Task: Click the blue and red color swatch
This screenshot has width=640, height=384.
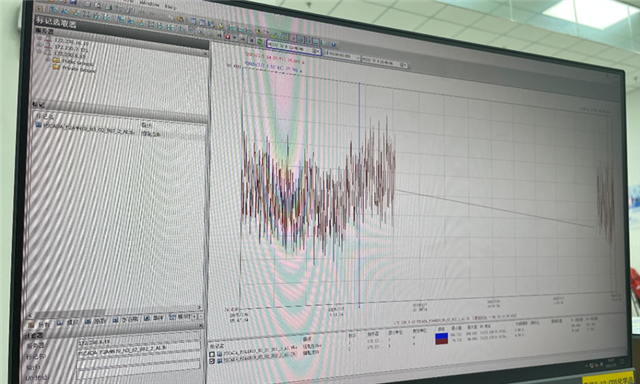Action: [x=442, y=339]
